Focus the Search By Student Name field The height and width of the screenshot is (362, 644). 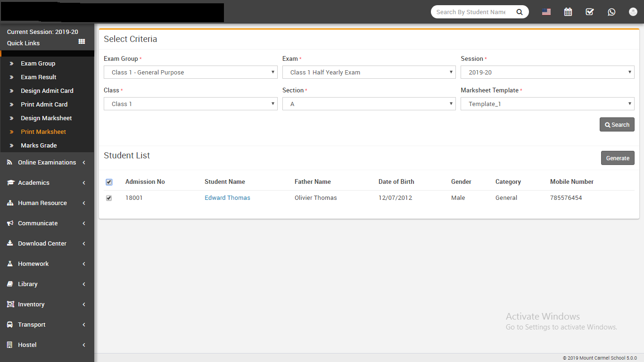pos(471,12)
